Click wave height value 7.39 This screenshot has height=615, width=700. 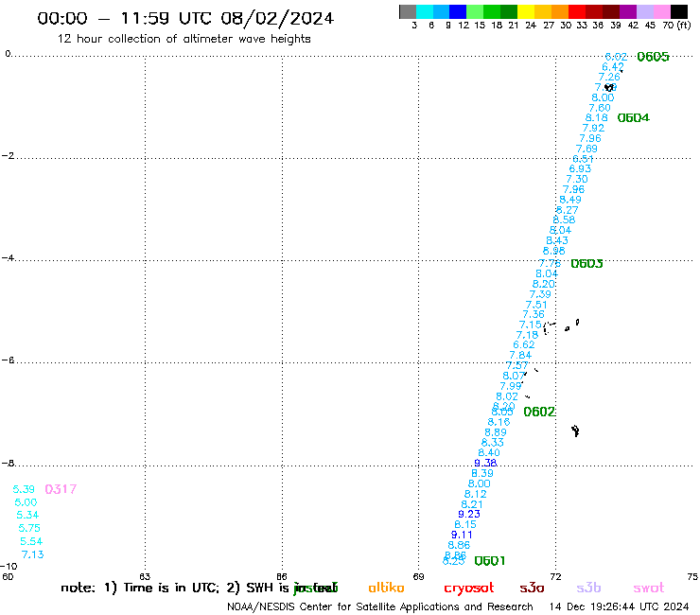click(x=540, y=294)
